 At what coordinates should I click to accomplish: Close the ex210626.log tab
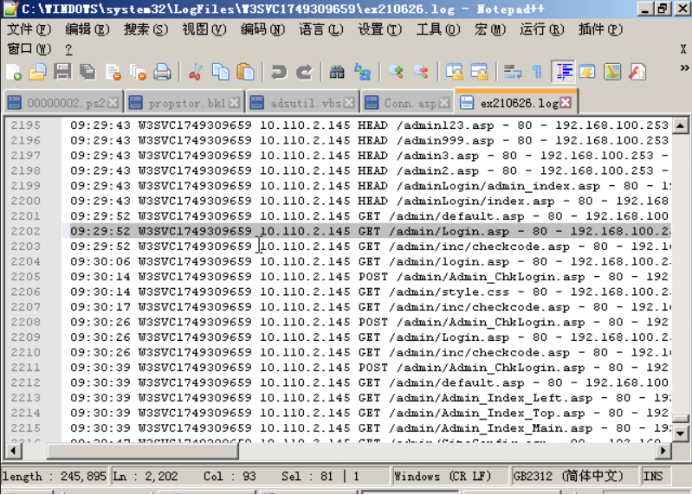pos(566,103)
